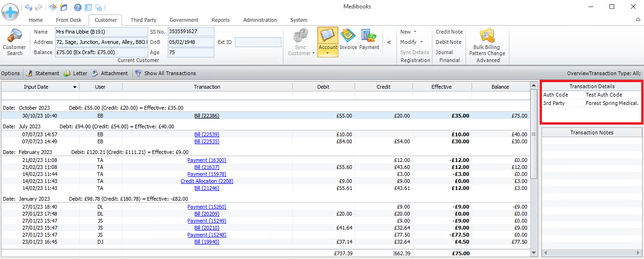Launch Bulk Billing Pattern Change

coord(487,44)
